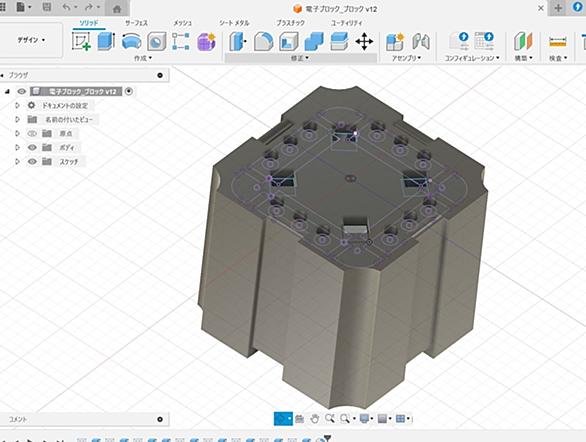This screenshot has height=442, width=586.
Task: Click the Orbit tool in navigation bar
Action: [283, 419]
